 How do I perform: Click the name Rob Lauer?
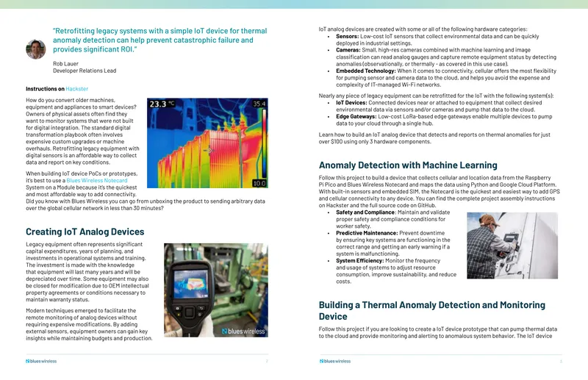pos(65,64)
